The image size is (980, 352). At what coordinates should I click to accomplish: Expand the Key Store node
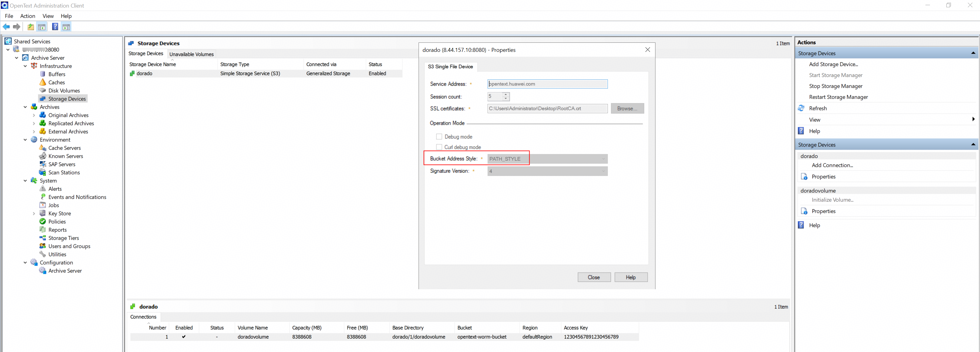(x=34, y=214)
